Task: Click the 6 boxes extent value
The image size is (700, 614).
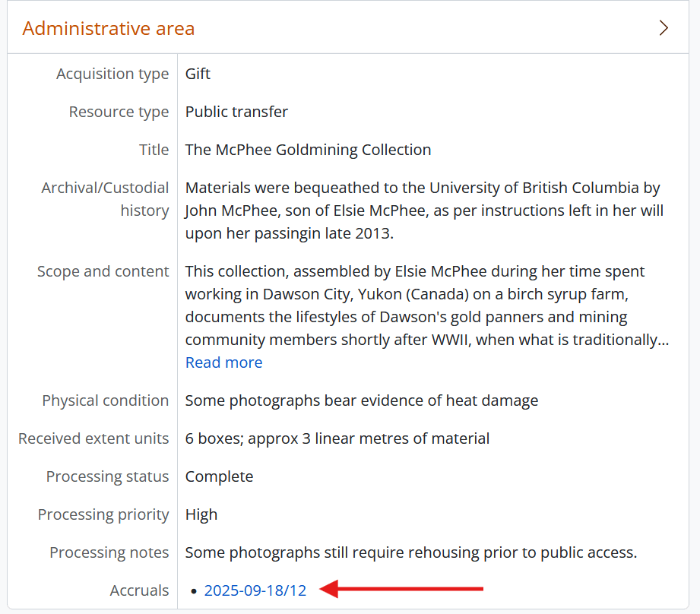Action: tap(337, 438)
